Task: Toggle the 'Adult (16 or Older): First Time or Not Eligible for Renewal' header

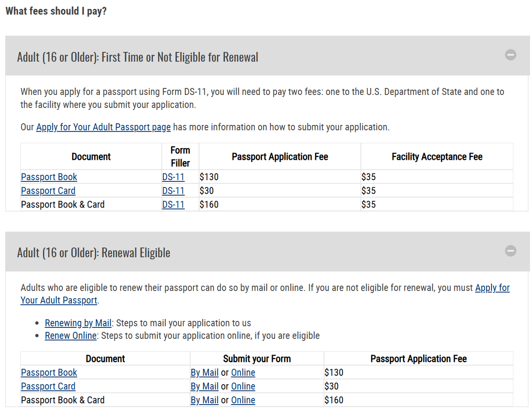Action: coord(268,56)
